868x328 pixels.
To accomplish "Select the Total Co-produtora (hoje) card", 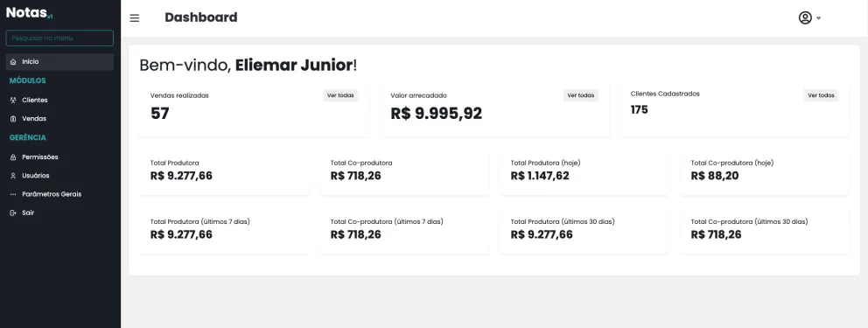I will pyautogui.click(x=765, y=171).
